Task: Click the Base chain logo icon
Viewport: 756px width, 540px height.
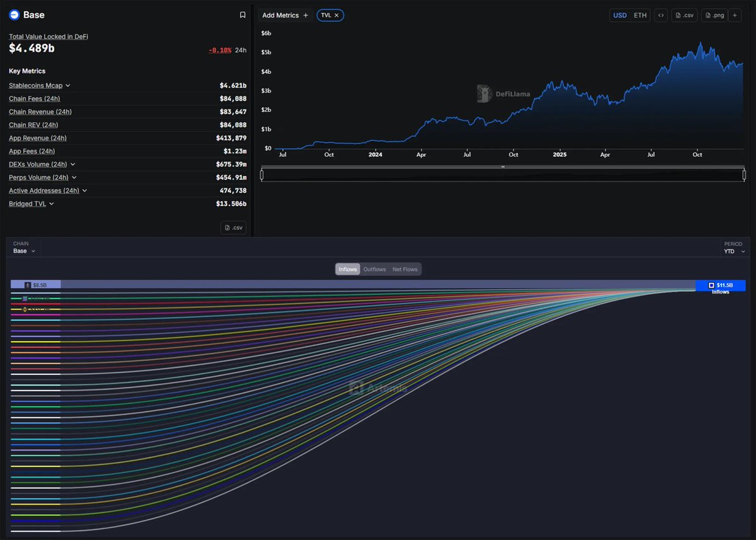Action: point(14,15)
